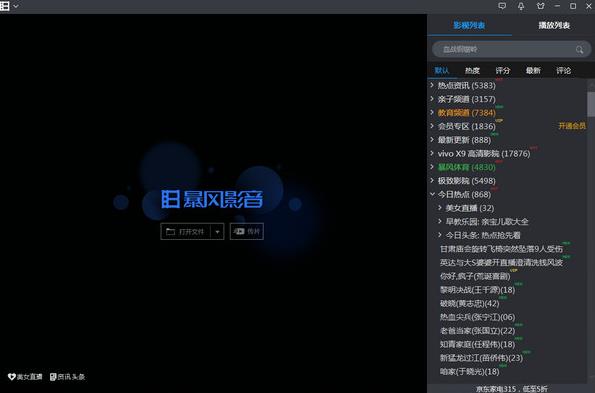Click the 传片 button

click(247, 231)
